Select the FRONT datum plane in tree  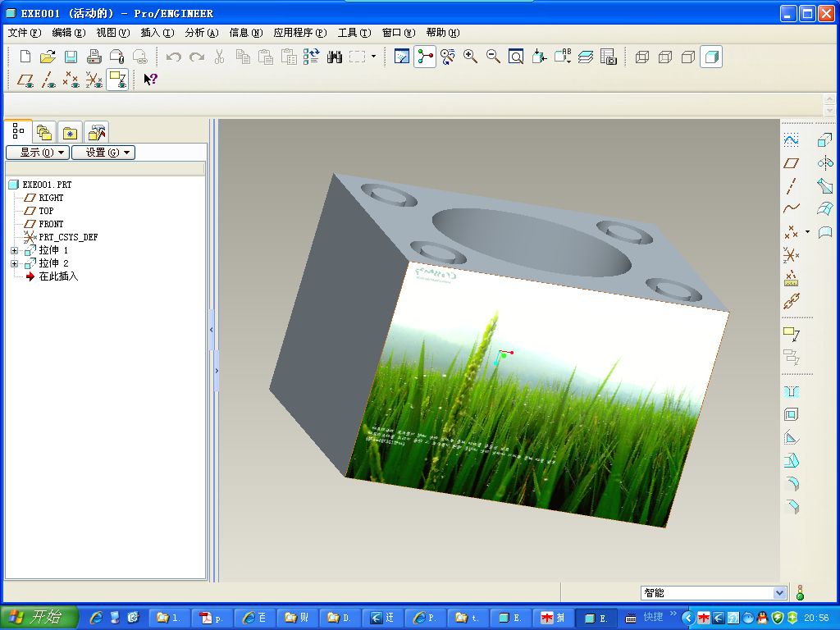point(50,224)
